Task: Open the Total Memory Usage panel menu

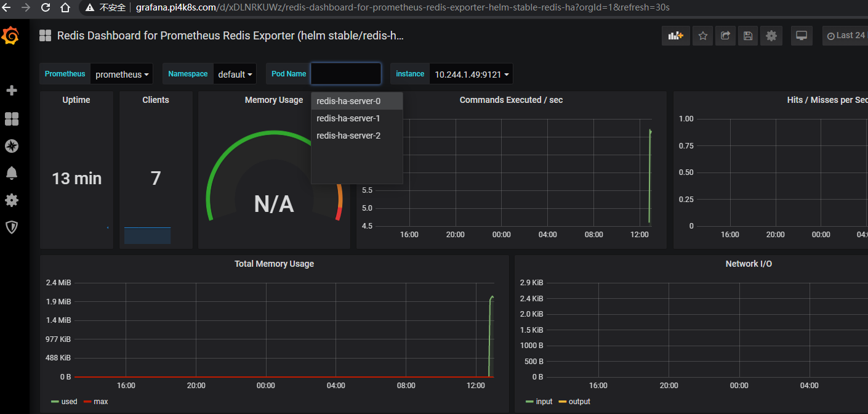Action: [x=274, y=264]
